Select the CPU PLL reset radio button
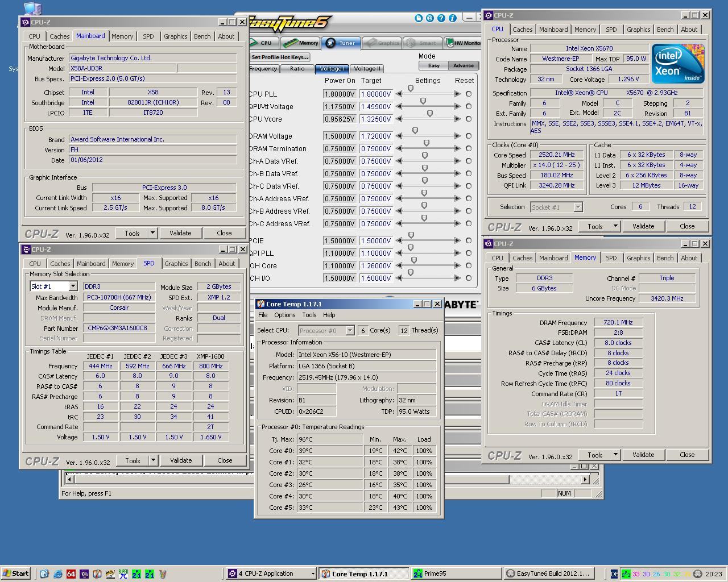This screenshot has width=728, height=582. pos(469,94)
